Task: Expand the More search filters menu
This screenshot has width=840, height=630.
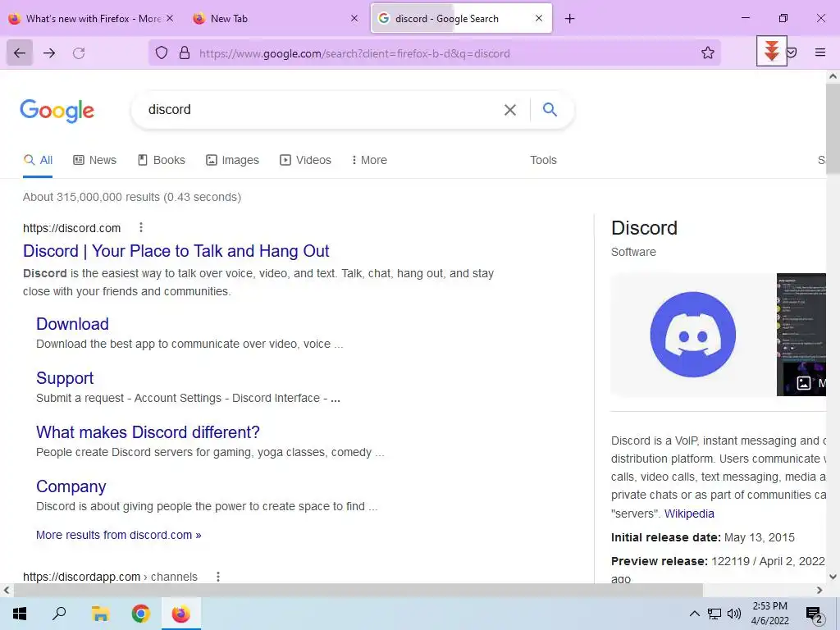Action: coord(369,160)
